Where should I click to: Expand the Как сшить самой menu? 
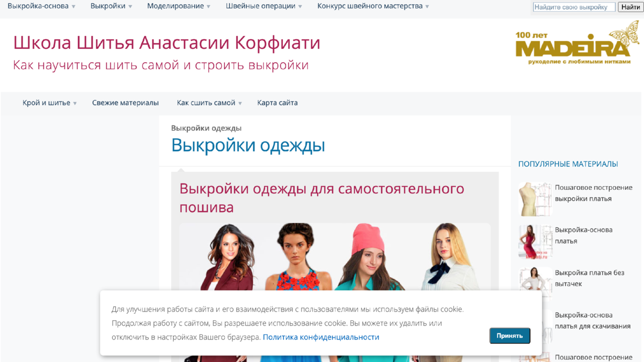(x=206, y=102)
